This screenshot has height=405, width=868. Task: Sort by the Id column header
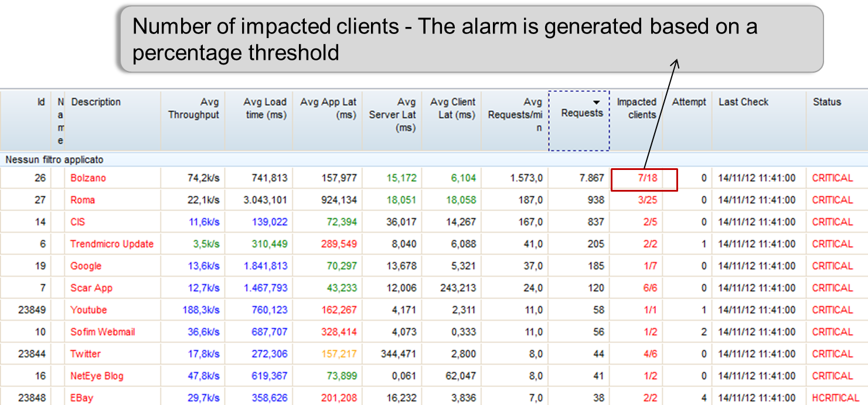click(x=25, y=120)
